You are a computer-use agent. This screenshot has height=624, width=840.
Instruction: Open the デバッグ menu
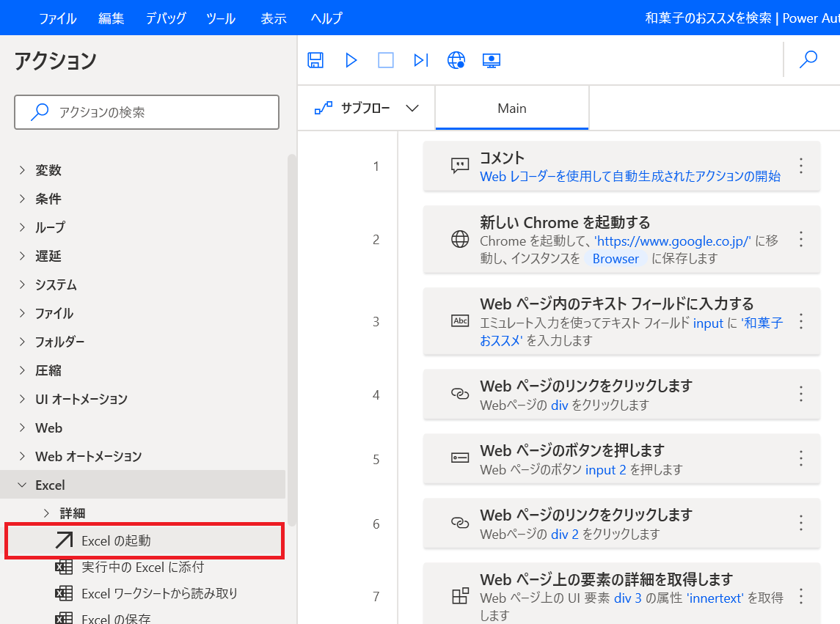(x=166, y=18)
